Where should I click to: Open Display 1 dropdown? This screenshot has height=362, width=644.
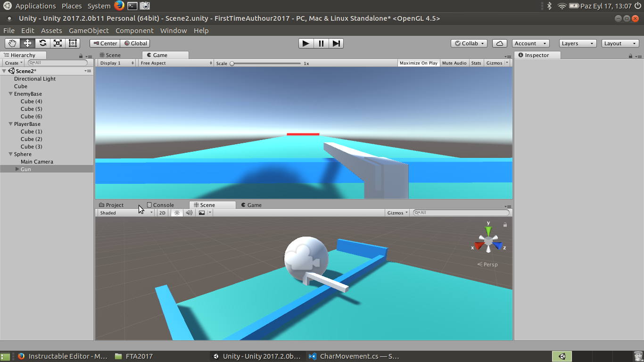[116, 63]
